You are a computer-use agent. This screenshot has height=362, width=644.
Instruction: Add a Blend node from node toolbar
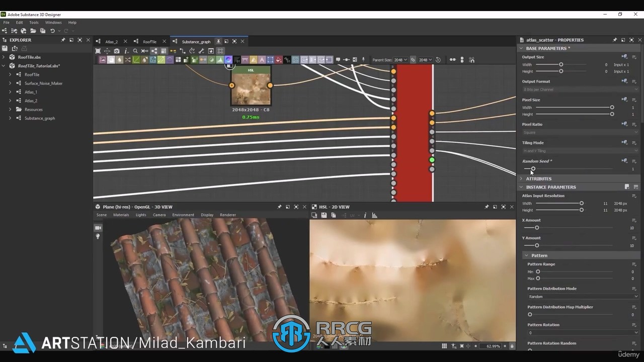[111, 60]
